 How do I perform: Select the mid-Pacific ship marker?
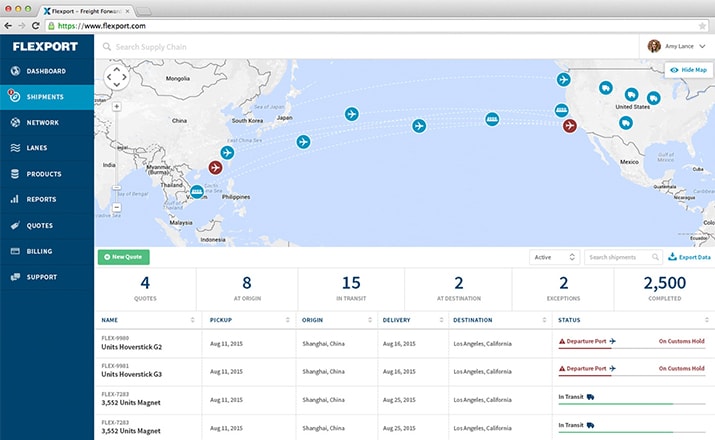492,119
